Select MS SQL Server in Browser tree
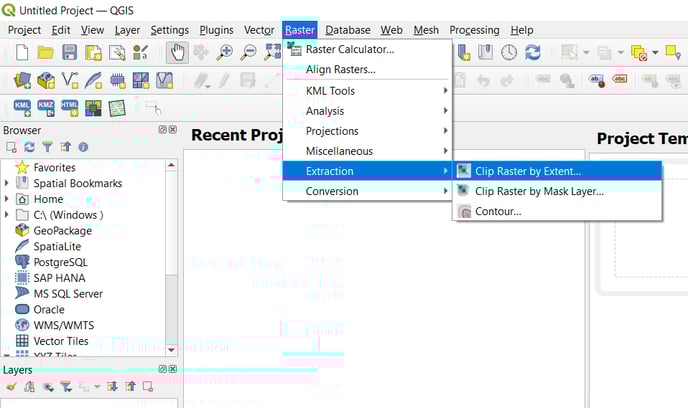The width and height of the screenshot is (688, 408). 68,294
